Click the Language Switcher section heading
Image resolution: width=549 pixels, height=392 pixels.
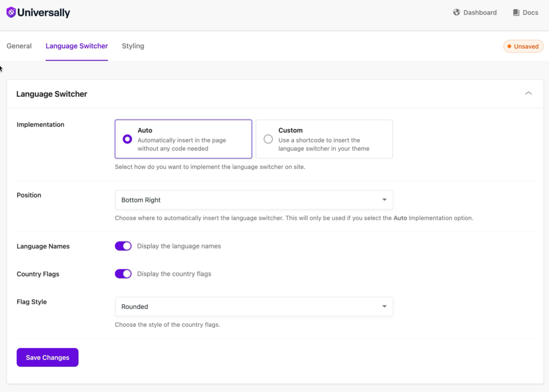(52, 94)
